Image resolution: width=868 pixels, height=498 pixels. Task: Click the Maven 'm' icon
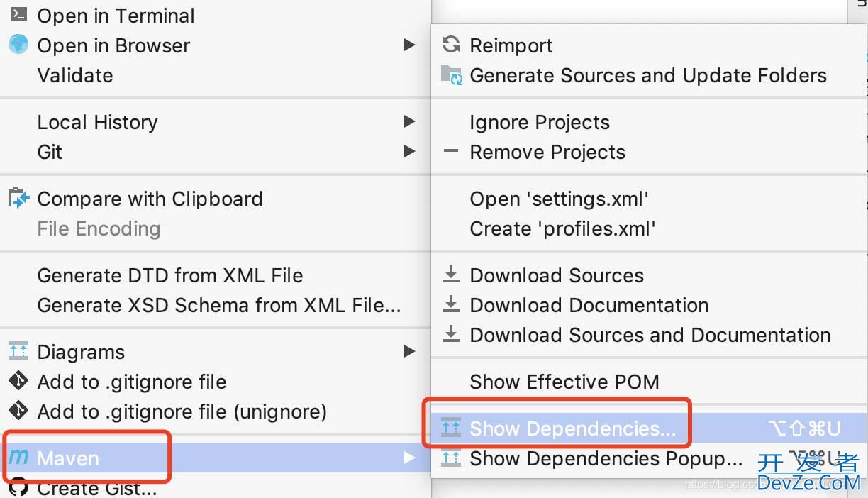point(18,458)
